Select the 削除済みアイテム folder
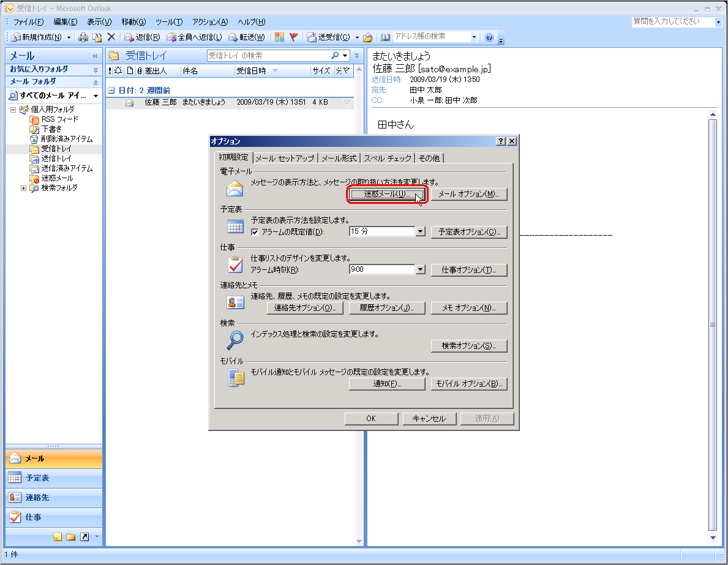The width and height of the screenshot is (728, 565). pos(61,139)
